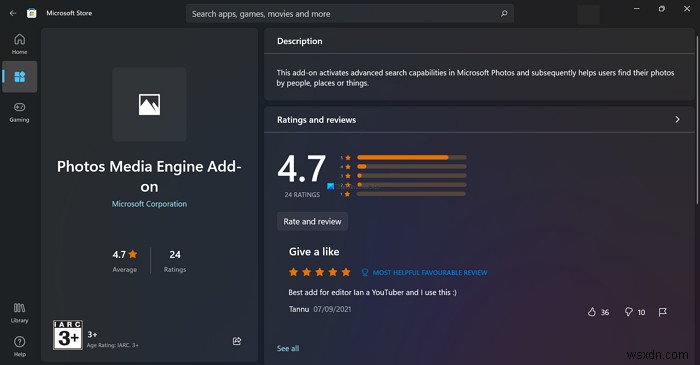Click the Ratings and reviews heading
This screenshot has height=365, width=700.
(317, 120)
